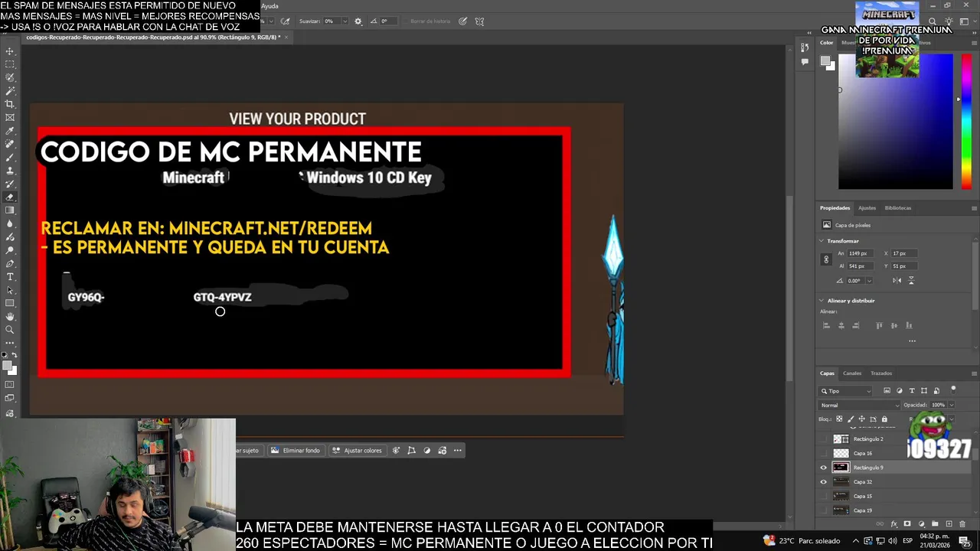Click the Ajustar colores button
The image size is (980, 551).
(357, 451)
